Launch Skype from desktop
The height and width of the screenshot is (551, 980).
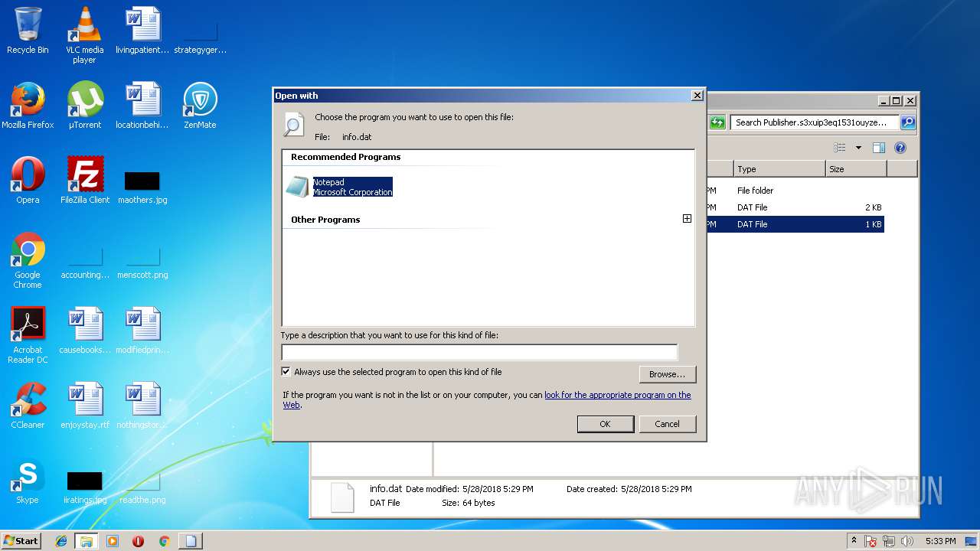pyautogui.click(x=28, y=480)
